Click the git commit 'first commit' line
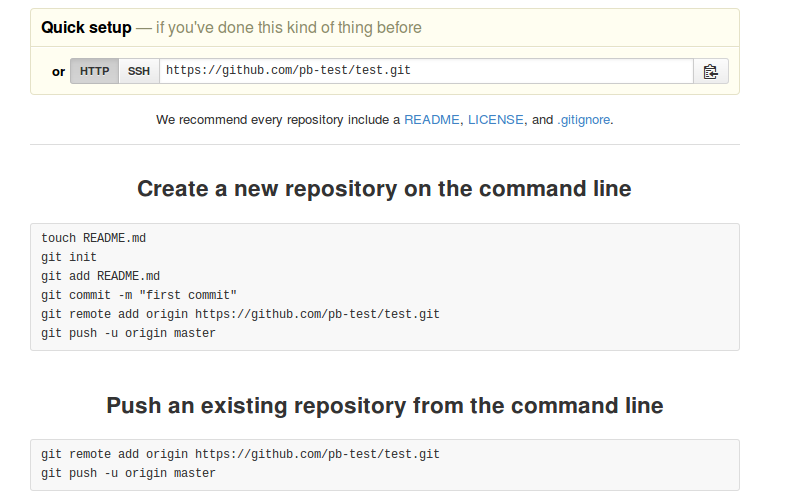 pyautogui.click(x=139, y=295)
